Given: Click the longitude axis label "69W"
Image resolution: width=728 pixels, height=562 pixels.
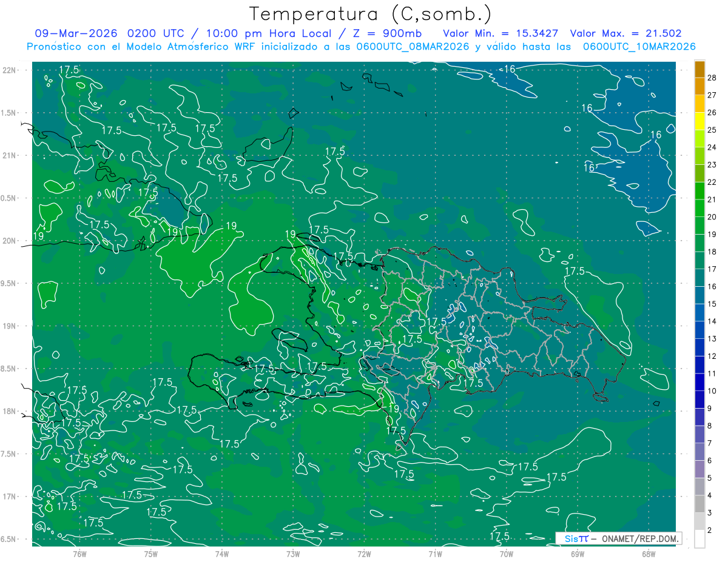Looking at the screenshot, I should [x=578, y=554].
